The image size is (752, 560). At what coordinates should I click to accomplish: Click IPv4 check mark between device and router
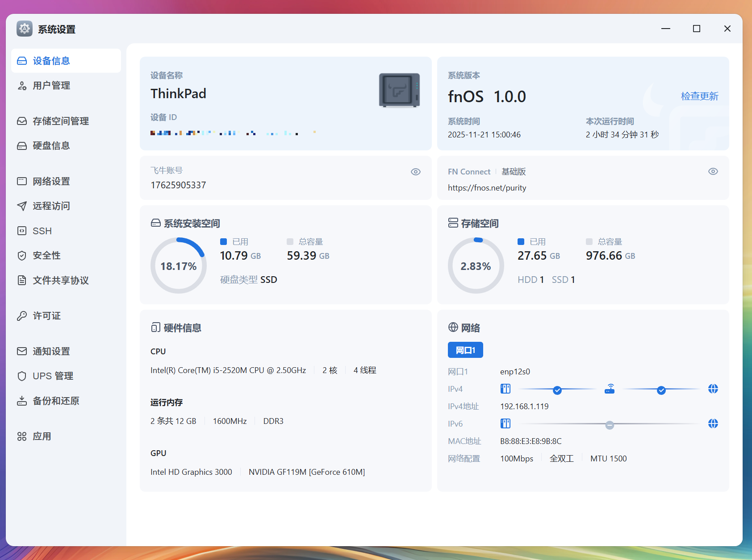pos(557,390)
